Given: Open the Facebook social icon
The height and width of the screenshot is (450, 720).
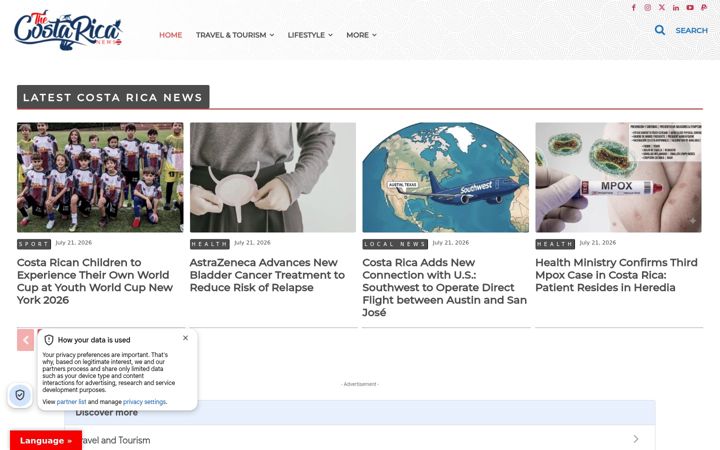Looking at the screenshot, I should (634, 7).
